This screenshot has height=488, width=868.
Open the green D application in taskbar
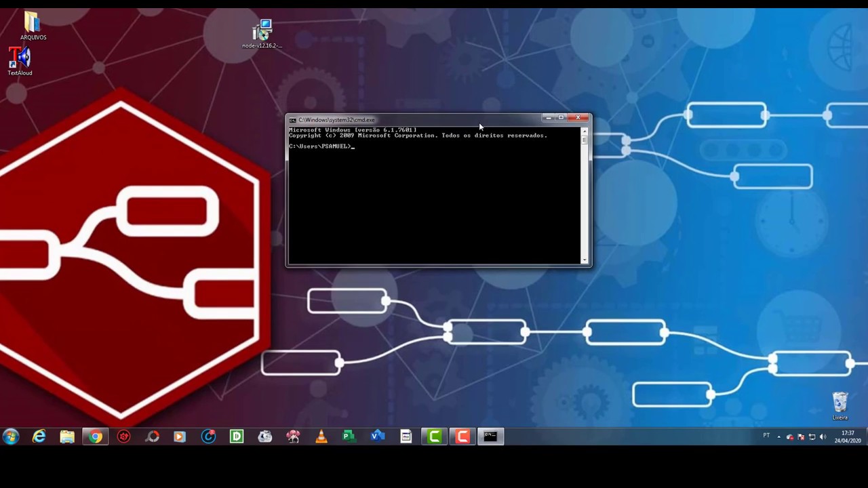pyautogui.click(x=237, y=436)
